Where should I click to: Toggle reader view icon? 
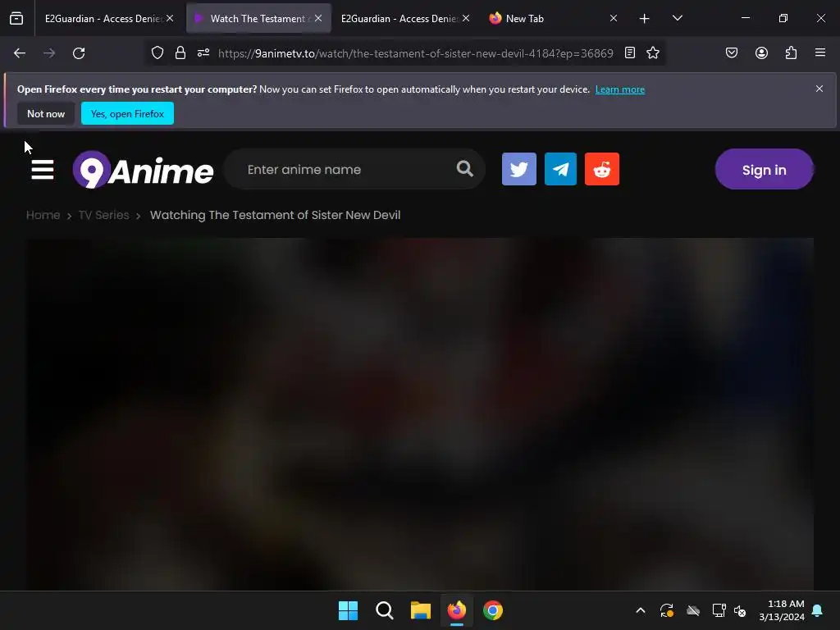click(630, 53)
